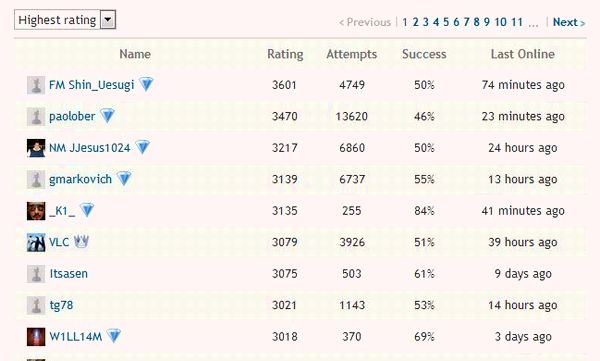
Task: Open the Highest rating sort combo box
Action: pos(65,20)
